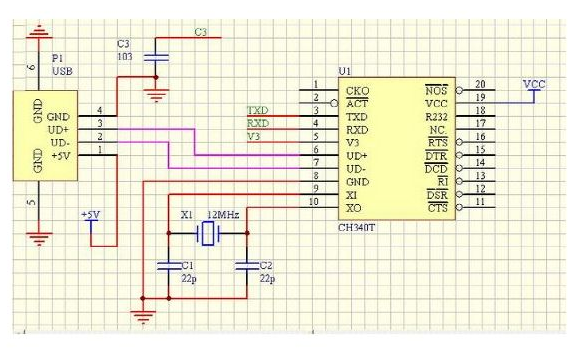Click the ground symbol below USB pin 5
The image size is (580, 362).
(39, 239)
